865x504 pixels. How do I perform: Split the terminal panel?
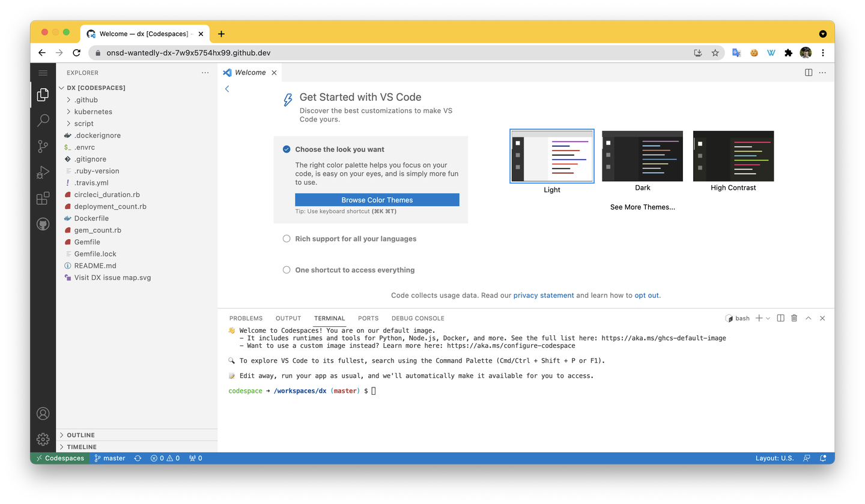click(780, 318)
